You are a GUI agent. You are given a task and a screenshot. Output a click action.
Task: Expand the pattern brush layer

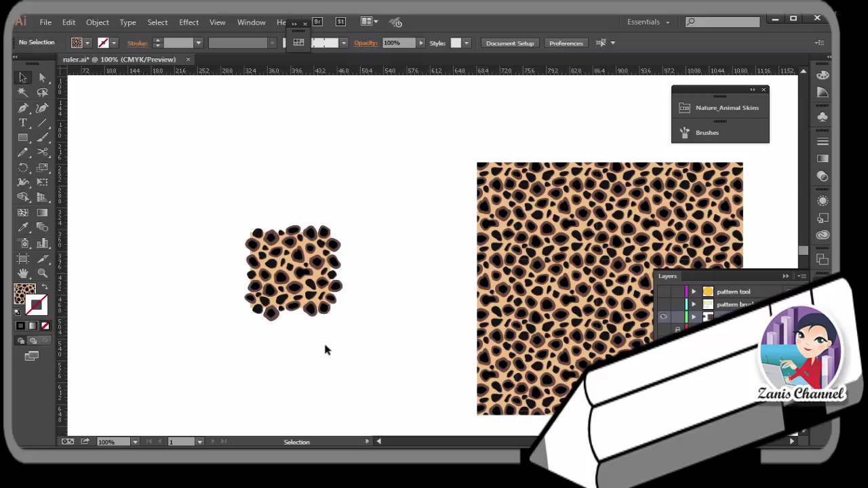coord(693,304)
